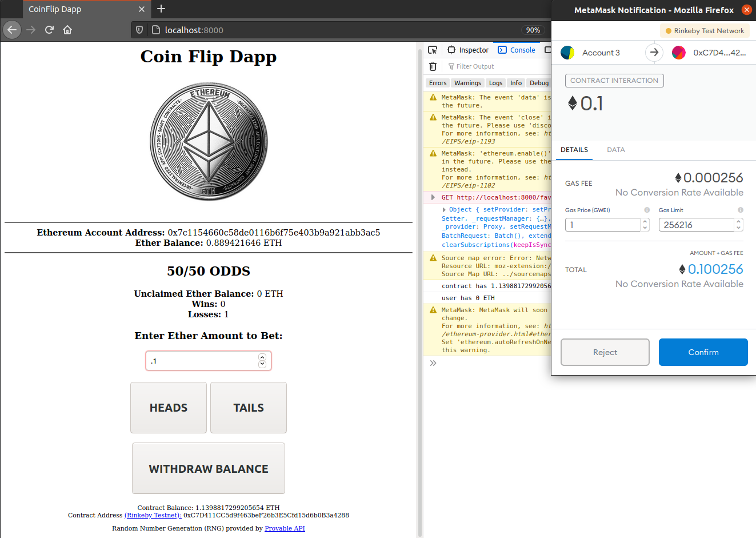Click the recipient 0xC7D4 identicon
The image size is (756, 538).
(x=679, y=53)
